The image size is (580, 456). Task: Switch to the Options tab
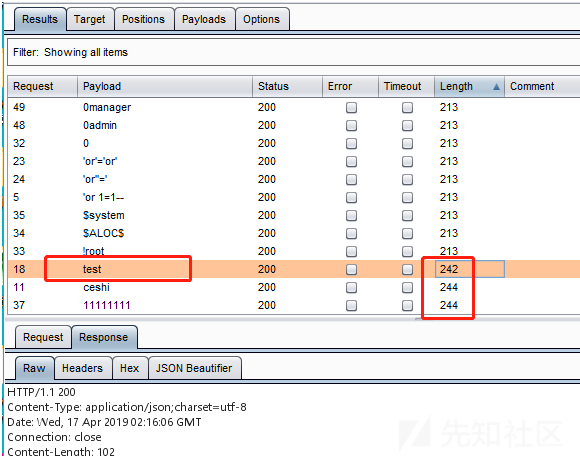coord(262,19)
